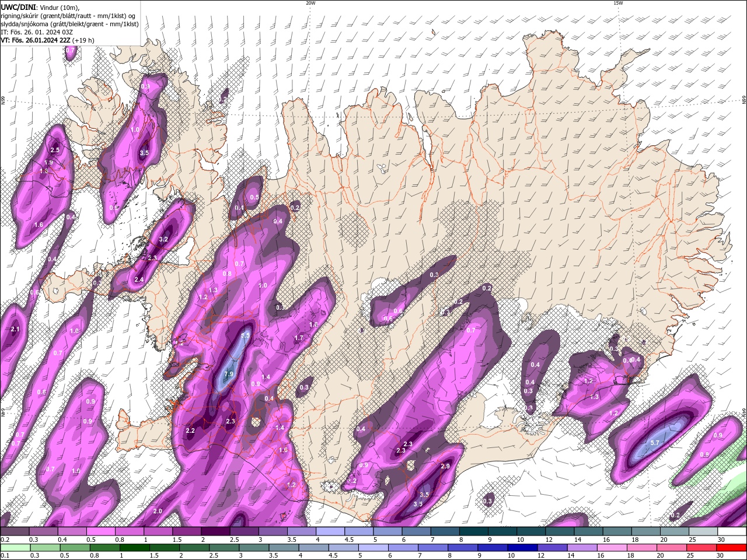Click the 2.9 precipitation value label
This screenshot has width=747, height=560.
pos(445,466)
